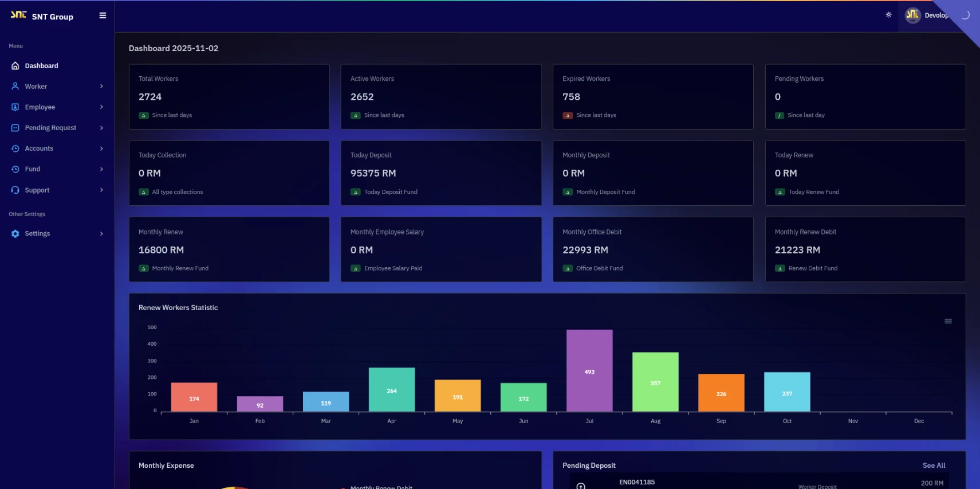
Task: Toggle the sidebar hamburger menu
Action: (103, 15)
